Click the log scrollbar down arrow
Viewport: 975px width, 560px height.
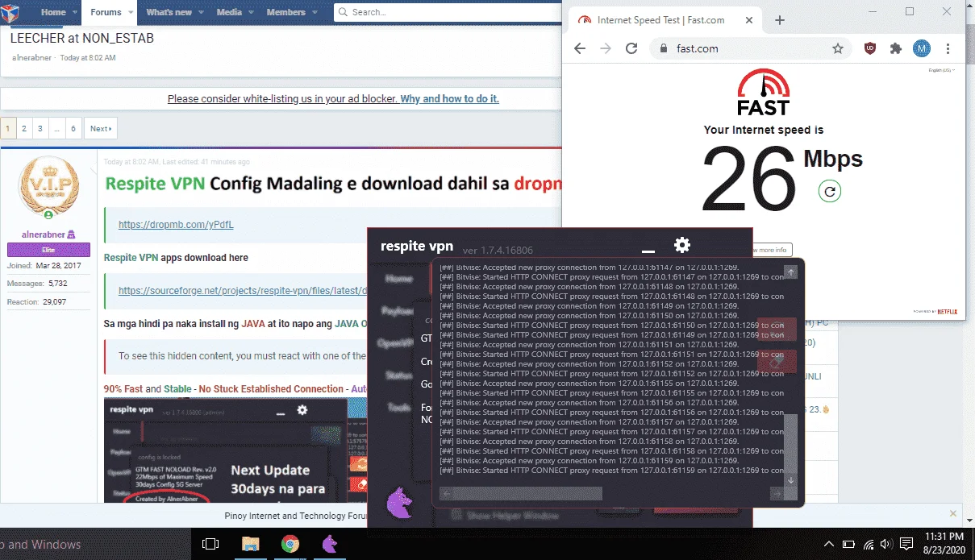pyautogui.click(x=790, y=480)
